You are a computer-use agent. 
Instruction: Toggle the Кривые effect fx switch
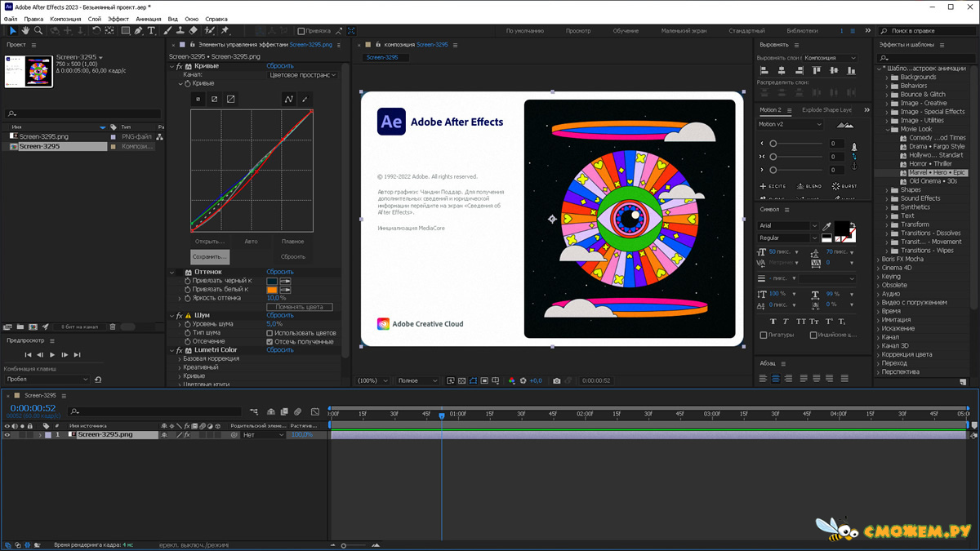click(x=180, y=66)
